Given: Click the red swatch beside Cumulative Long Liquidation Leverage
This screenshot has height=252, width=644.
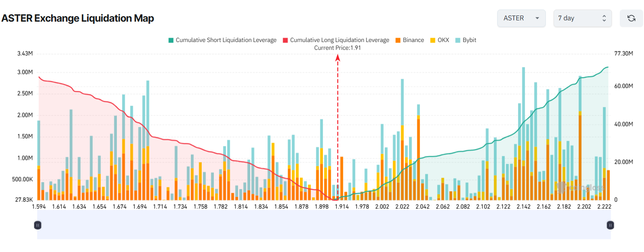Looking at the screenshot, I should (285, 40).
